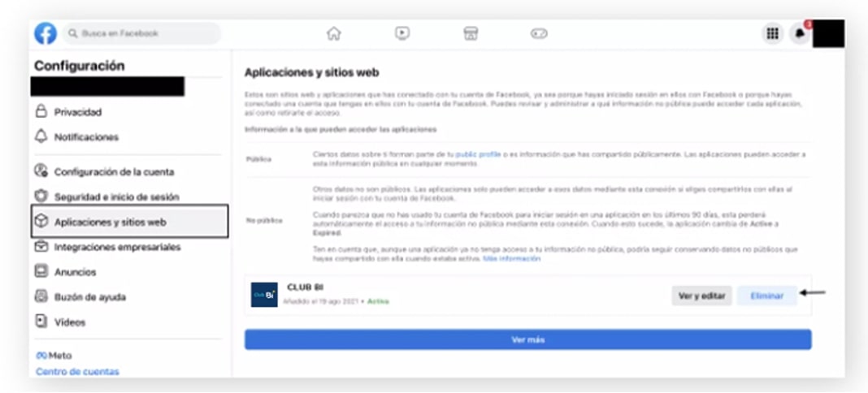This screenshot has width=868, height=393.
Task: Open the Watch video icon
Action: 401,33
